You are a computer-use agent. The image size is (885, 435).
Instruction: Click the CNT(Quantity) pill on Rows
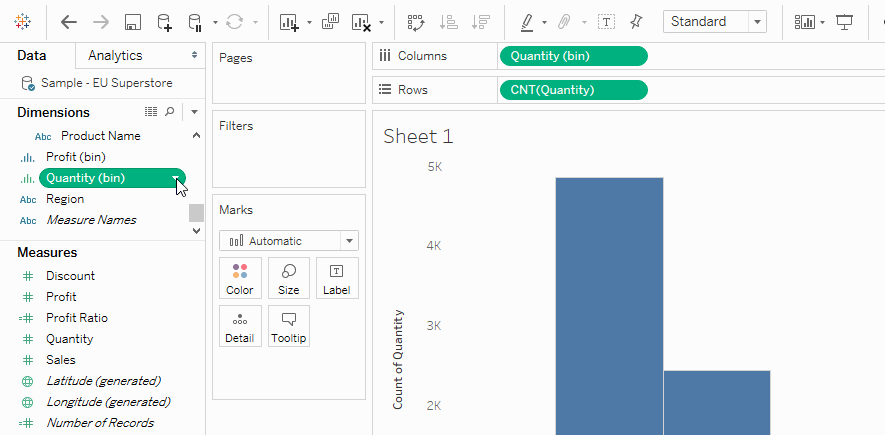tap(573, 90)
